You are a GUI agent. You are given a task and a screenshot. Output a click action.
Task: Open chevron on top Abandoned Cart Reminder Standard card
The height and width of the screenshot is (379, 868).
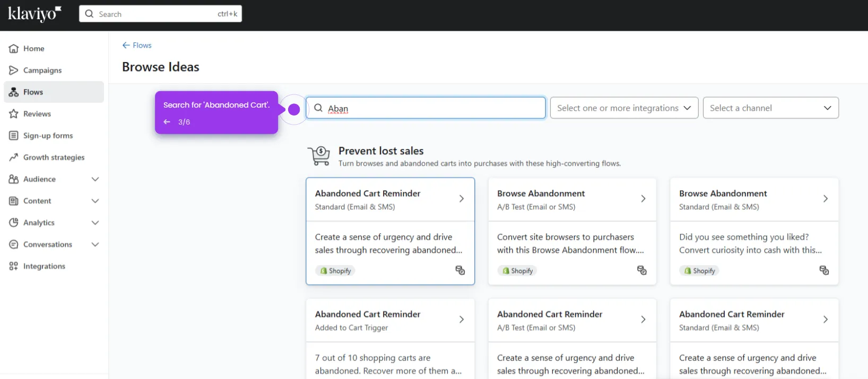coord(462,199)
